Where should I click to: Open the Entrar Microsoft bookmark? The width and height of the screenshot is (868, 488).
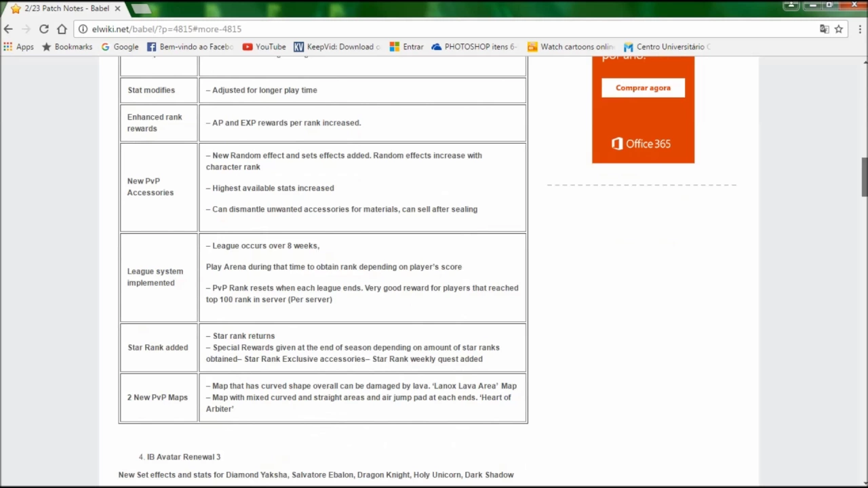click(x=407, y=47)
